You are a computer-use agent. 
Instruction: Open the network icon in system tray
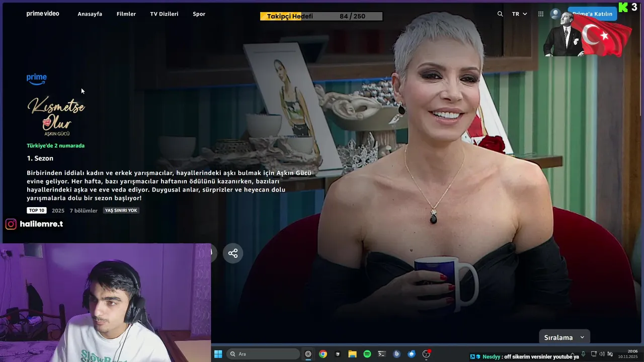click(594, 354)
